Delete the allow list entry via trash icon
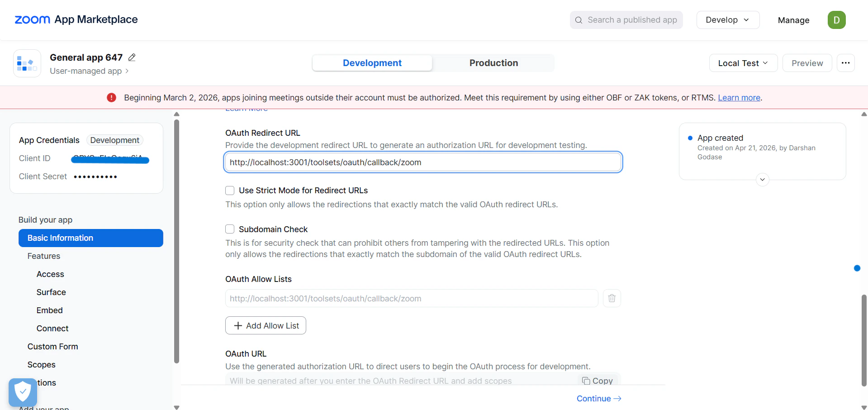 612,298
